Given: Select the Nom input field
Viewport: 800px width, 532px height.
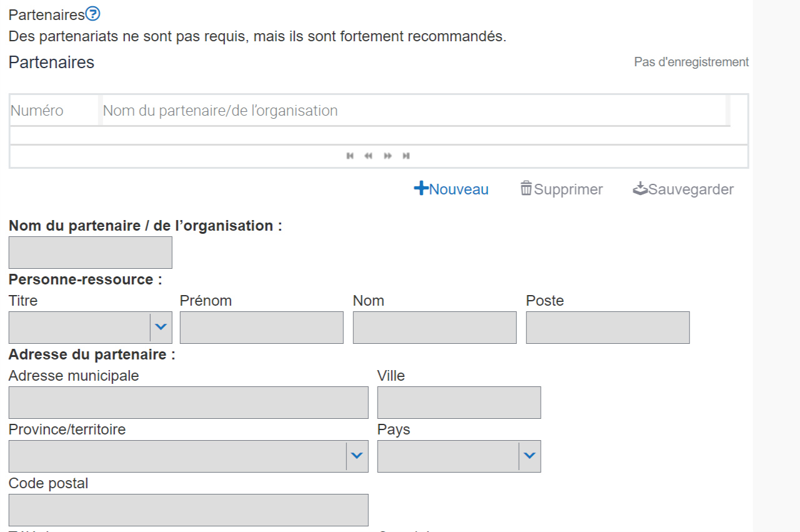Looking at the screenshot, I should [x=434, y=328].
